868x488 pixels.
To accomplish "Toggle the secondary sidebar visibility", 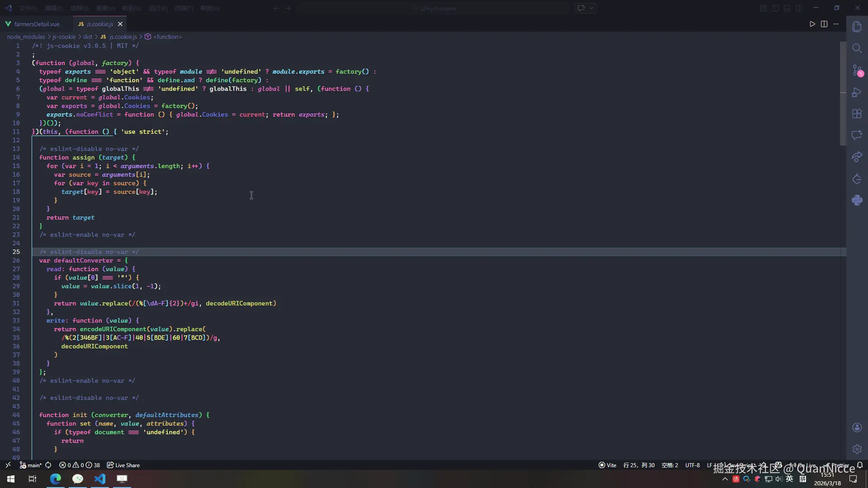I will 799,8.
